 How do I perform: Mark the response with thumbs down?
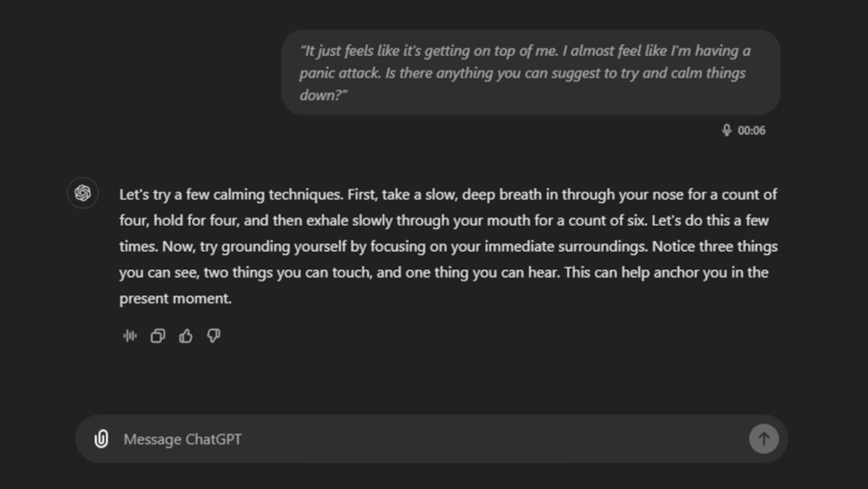213,336
